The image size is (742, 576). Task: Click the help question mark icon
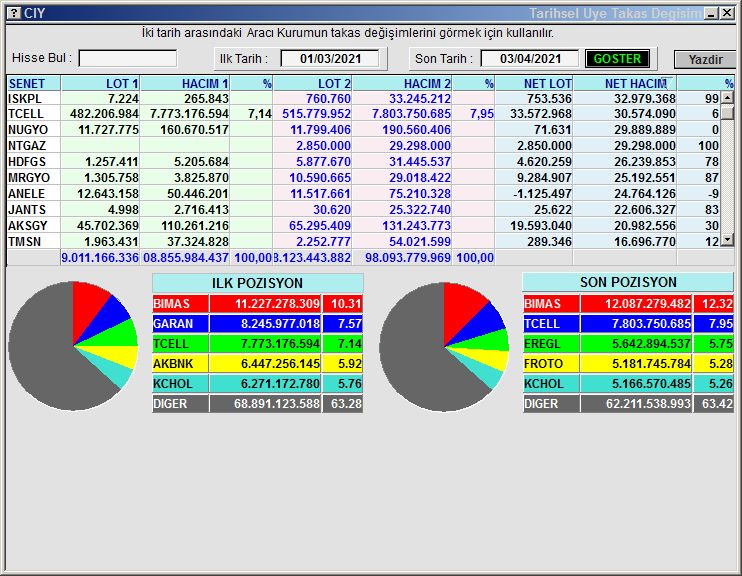tap(14, 13)
